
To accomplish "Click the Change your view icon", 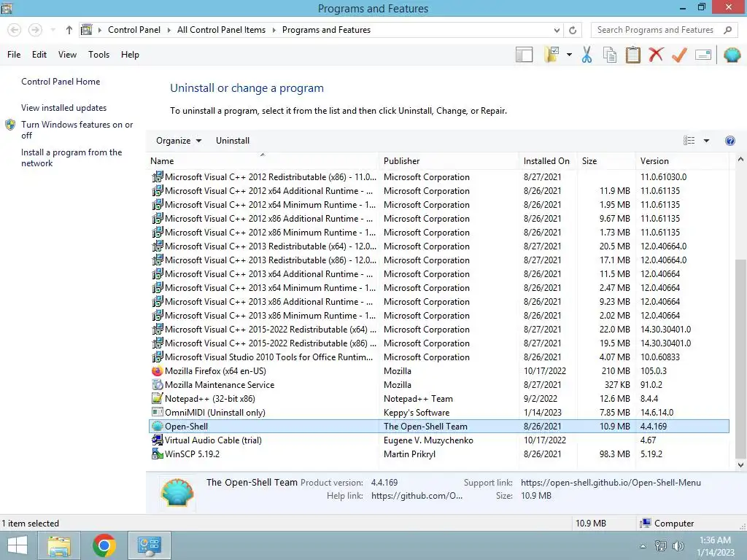I will pos(689,141).
